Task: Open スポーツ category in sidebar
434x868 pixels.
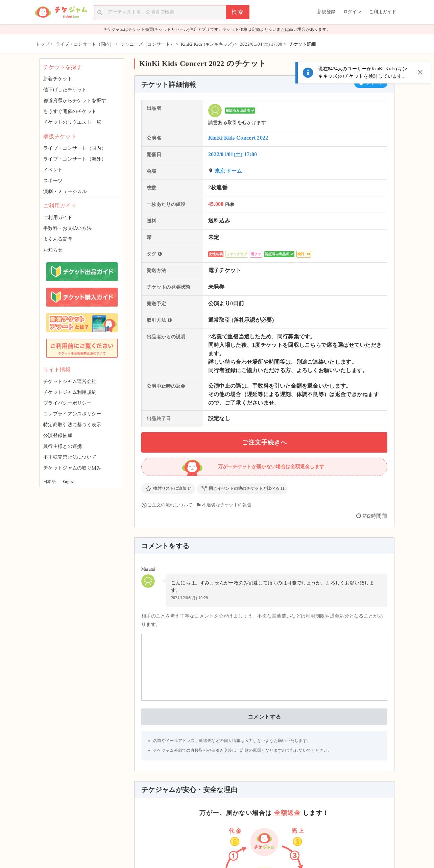Action: point(53,180)
